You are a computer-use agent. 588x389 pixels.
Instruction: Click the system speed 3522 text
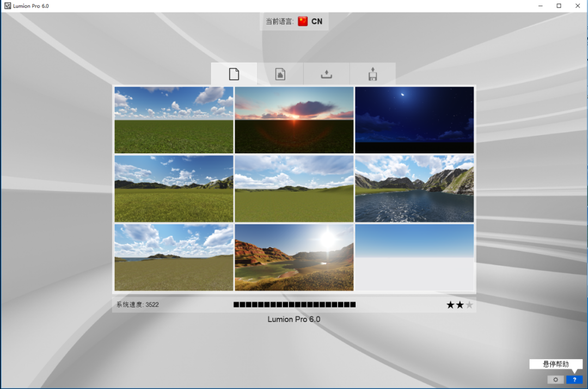point(138,305)
